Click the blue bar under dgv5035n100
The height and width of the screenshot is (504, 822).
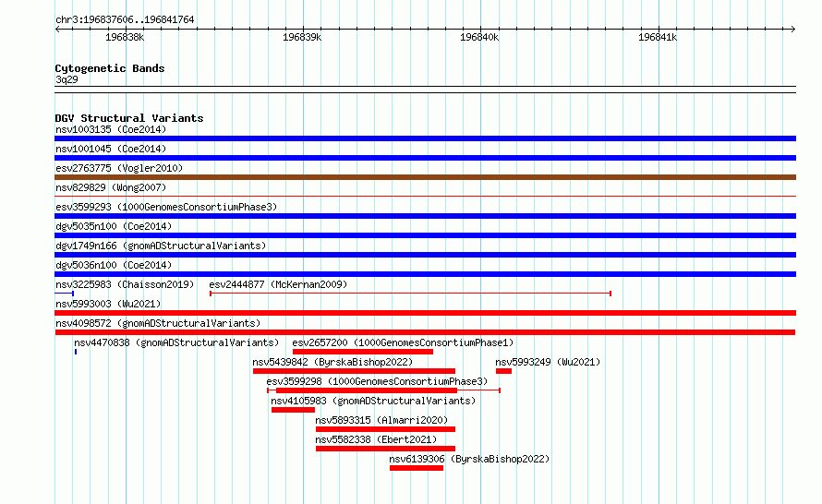point(425,235)
